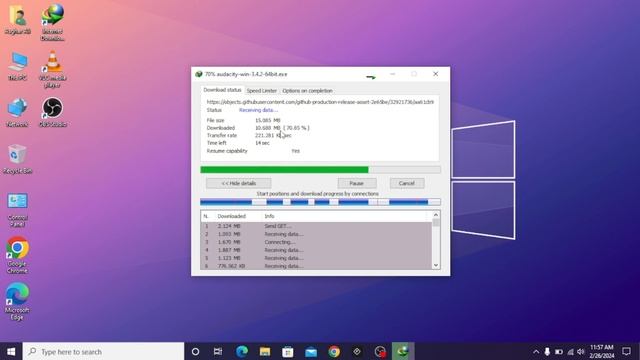Open This PC desktop icon
The height and width of the screenshot is (360, 640).
pos(18,66)
